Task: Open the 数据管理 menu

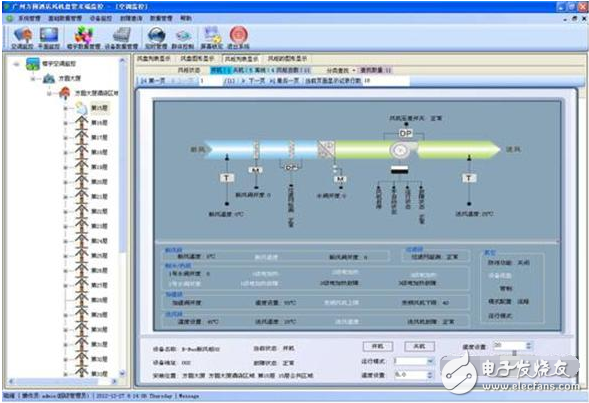Action: [161, 18]
